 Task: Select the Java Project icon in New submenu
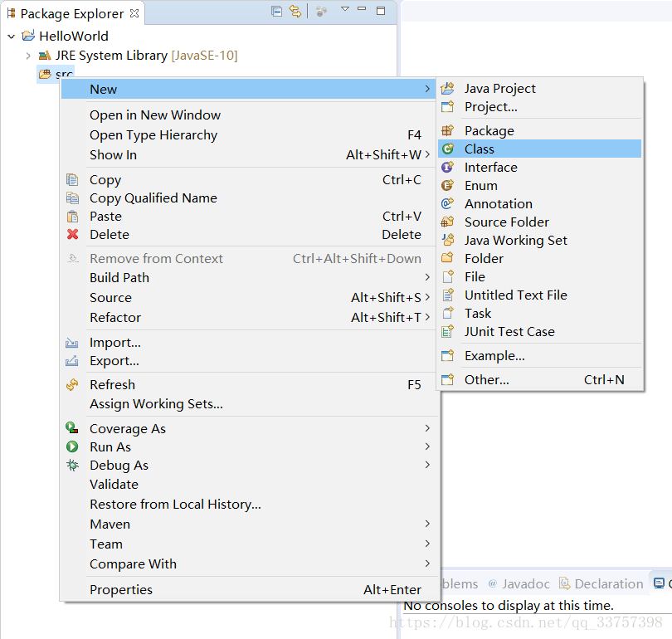click(x=448, y=88)
